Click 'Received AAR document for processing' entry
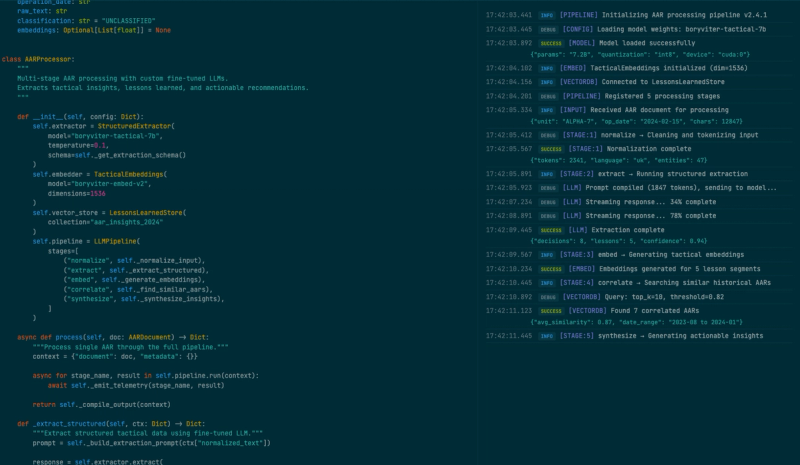Screen dimensions: 800x465 [x=659, y=110]
